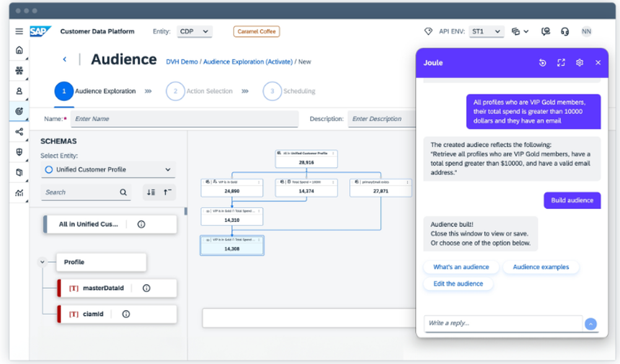The width and height of the screenshot is (620, 364).
Task: Select the Profile tree item
Action: point(101,262)
